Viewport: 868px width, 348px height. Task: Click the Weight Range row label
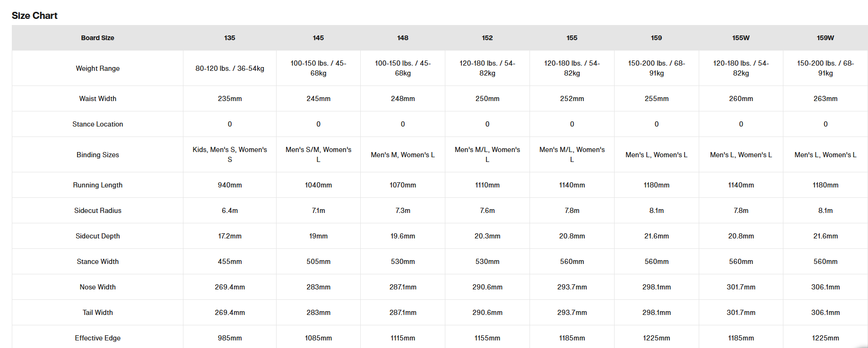(98, 68)
